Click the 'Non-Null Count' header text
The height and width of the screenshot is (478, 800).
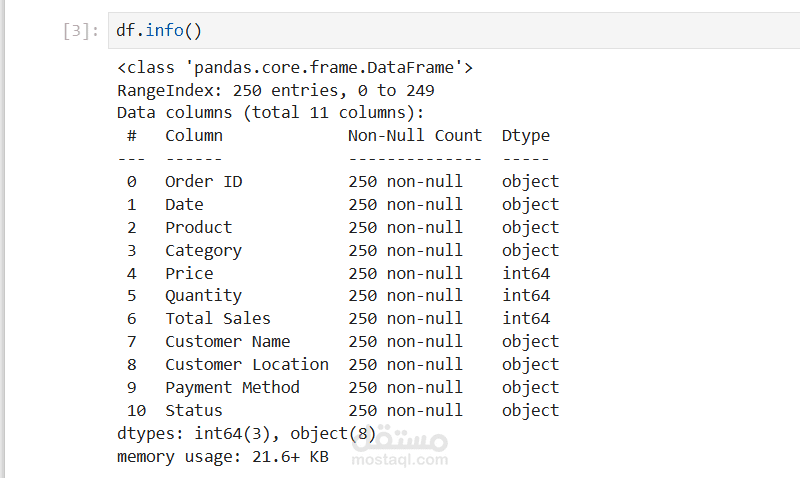pos(415,135)
